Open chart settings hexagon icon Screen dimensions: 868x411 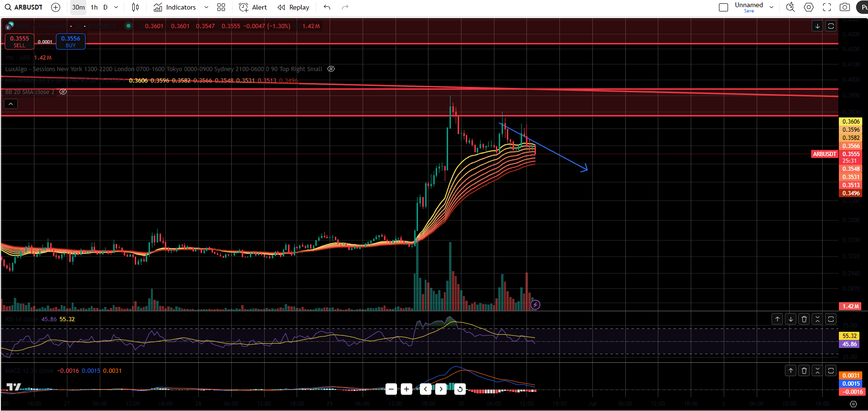pos(809,7)
